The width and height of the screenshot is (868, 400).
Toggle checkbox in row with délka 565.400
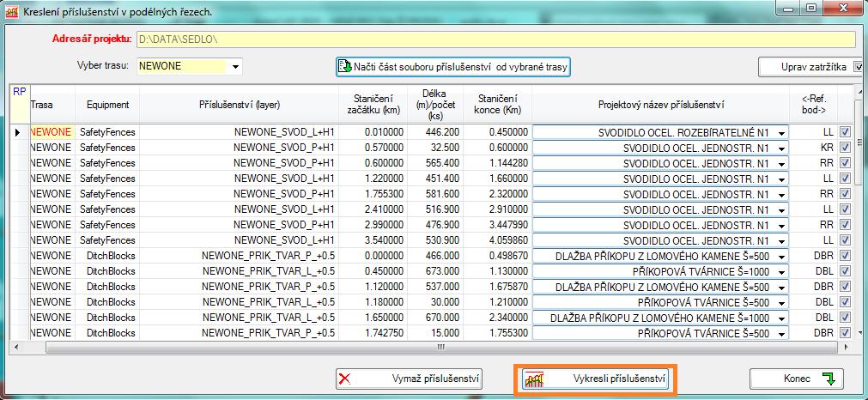point(845,163)
